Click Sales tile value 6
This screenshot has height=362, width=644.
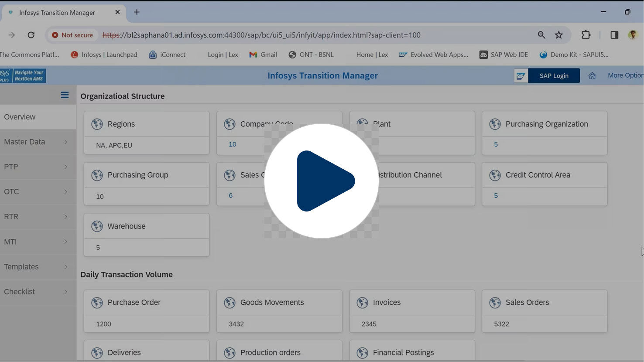point(231,195)
